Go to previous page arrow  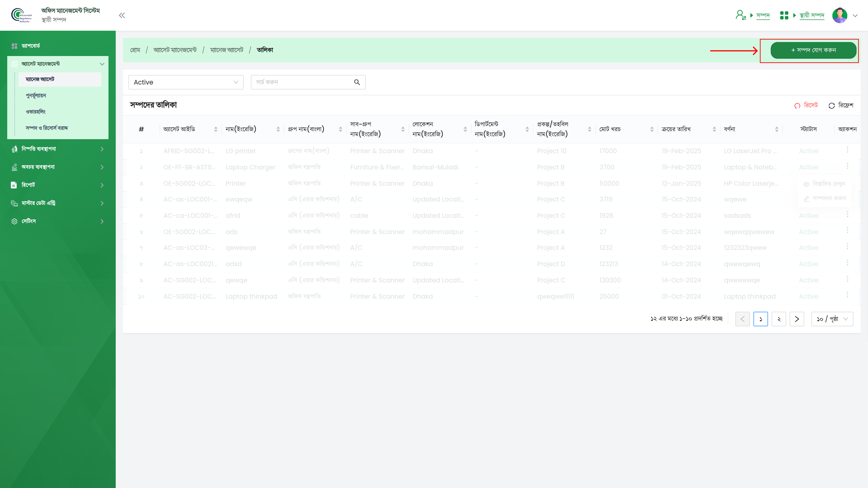coord(742,319)
